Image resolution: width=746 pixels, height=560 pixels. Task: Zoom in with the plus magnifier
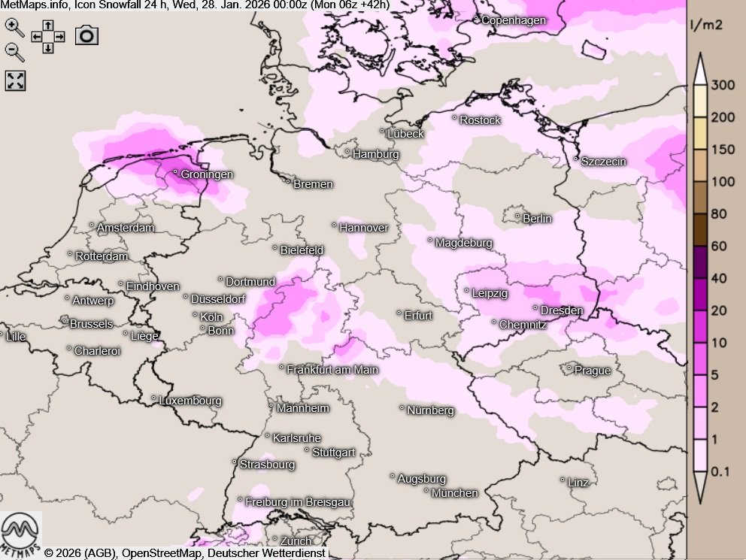coord(14,26)
